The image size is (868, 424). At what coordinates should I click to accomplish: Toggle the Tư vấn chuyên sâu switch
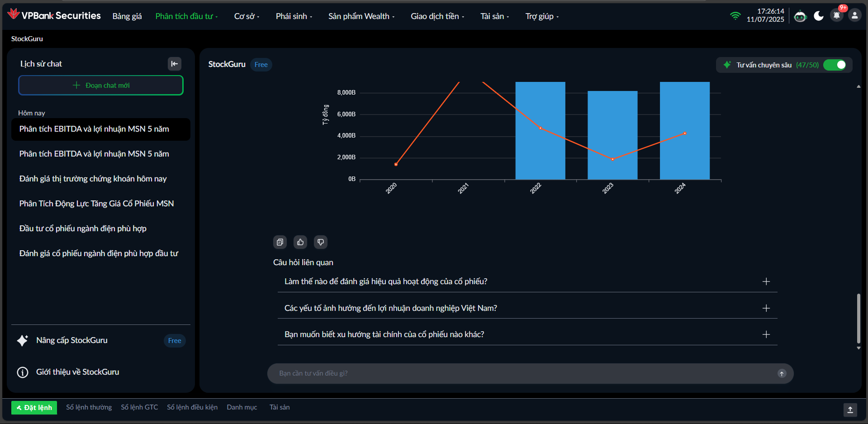point(835,65)
